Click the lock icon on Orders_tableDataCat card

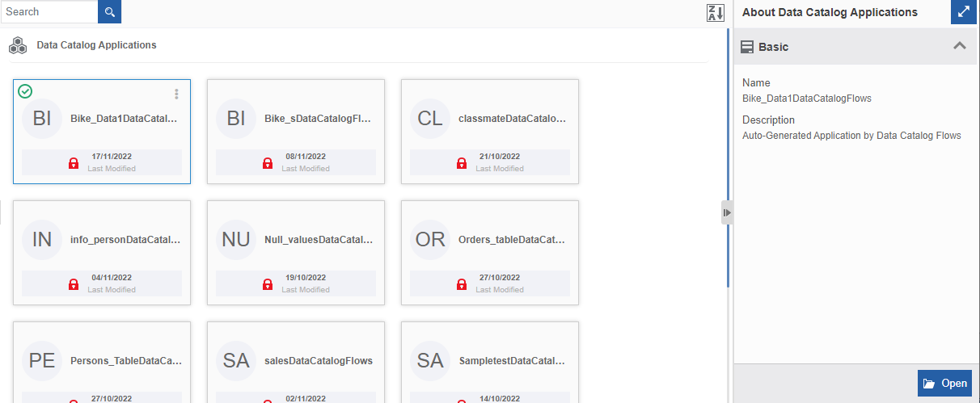462,284
